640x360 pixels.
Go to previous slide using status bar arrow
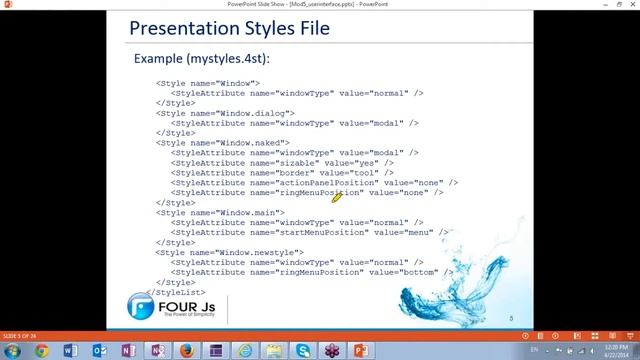(525, 336)
